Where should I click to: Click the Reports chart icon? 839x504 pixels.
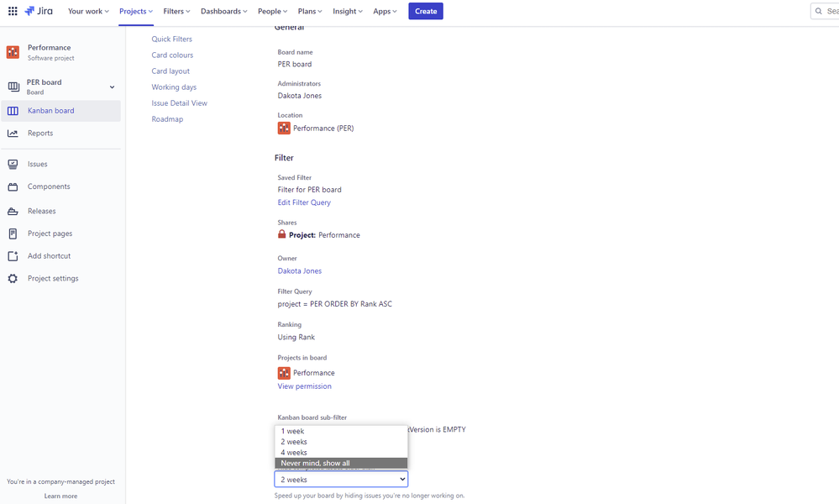(13, 134)
